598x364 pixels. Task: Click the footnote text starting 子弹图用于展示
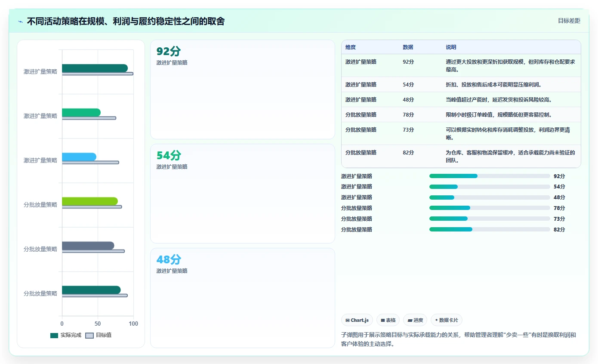coord(458,339)
